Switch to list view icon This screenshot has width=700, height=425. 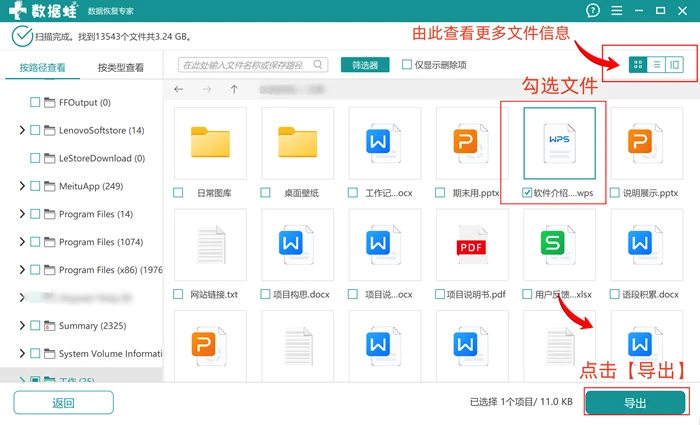(656, 65)
